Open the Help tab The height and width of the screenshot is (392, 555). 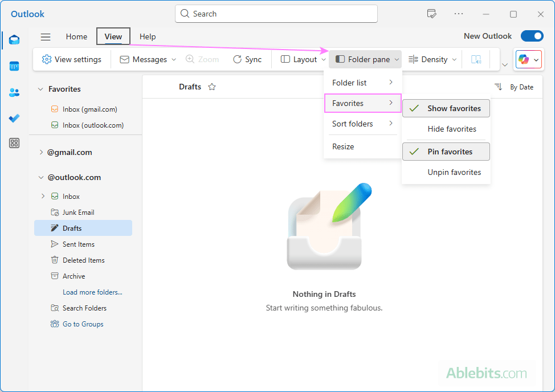(x=148, y=37)
